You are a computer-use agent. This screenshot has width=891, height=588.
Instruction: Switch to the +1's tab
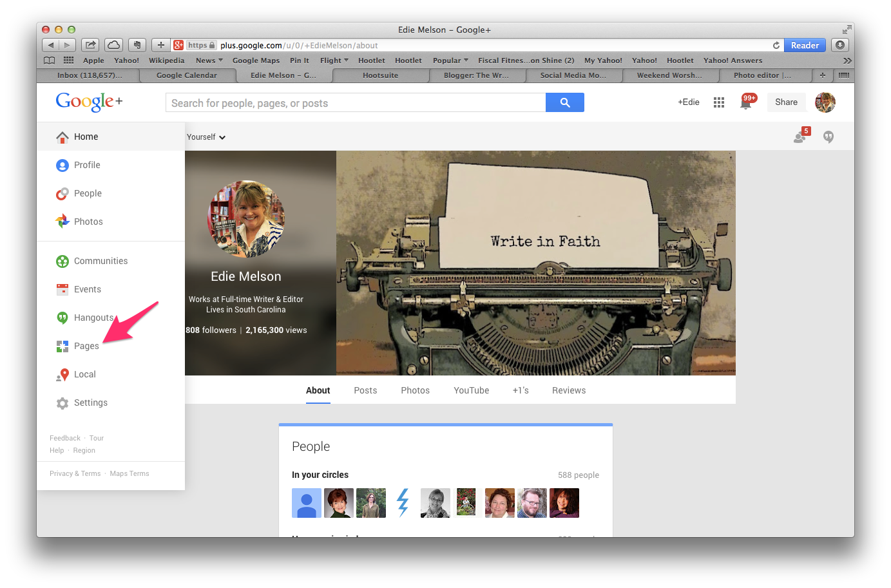[x=521, y=390]
